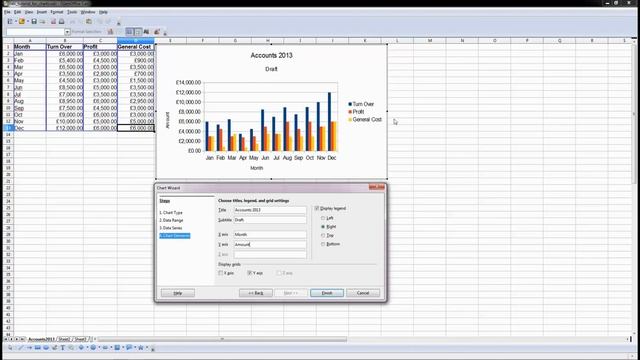Viewport: 640px width, 360px height.
Task: Select the Callouts tool next to Text
Action: pyautogui.click(x=71, y=348)
